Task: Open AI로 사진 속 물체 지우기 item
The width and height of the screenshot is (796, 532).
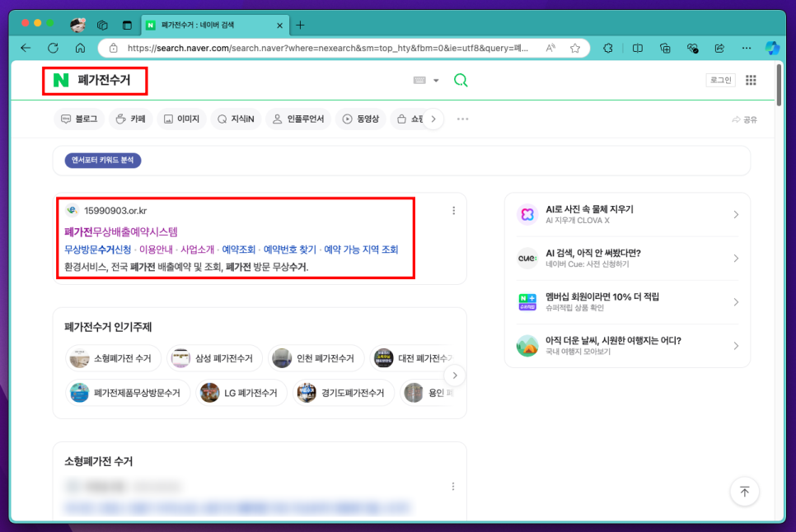Action: coord(627,214)
